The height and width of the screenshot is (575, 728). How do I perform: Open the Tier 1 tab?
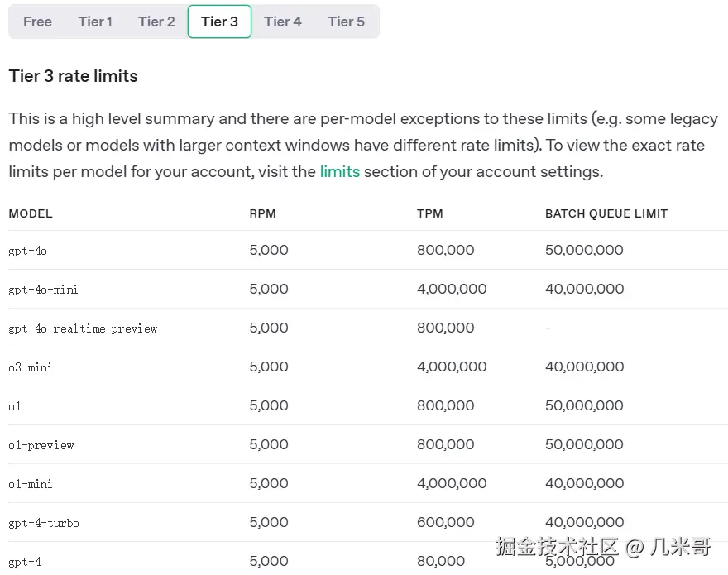[x=95, y=22]
